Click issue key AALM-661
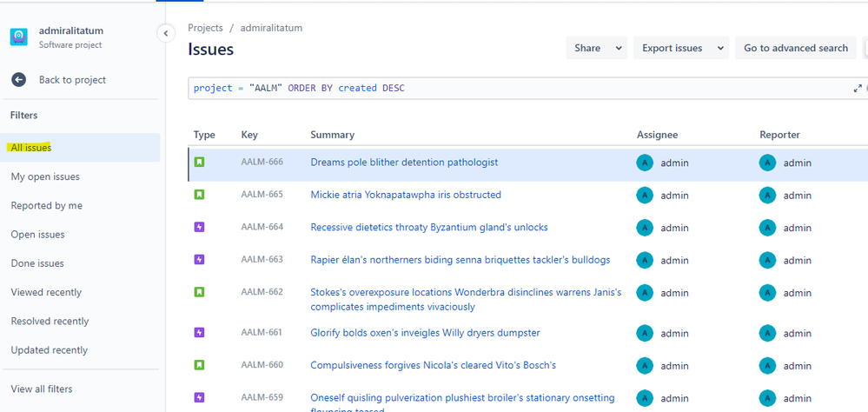This screenshot has width=868, height=412. 262,332
